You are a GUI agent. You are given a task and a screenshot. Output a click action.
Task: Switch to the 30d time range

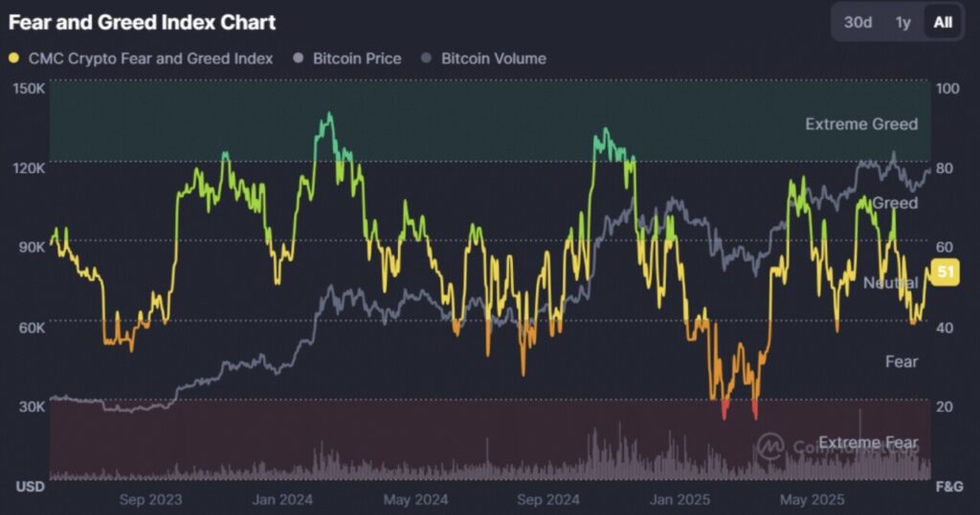pyautogui.click(x=857, y=22)
